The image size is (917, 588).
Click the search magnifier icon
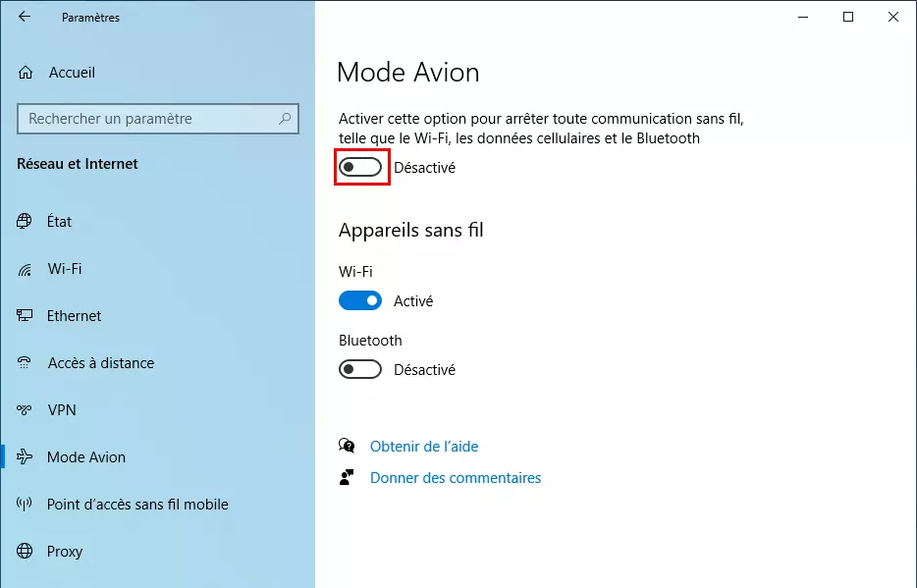[285, 119]
